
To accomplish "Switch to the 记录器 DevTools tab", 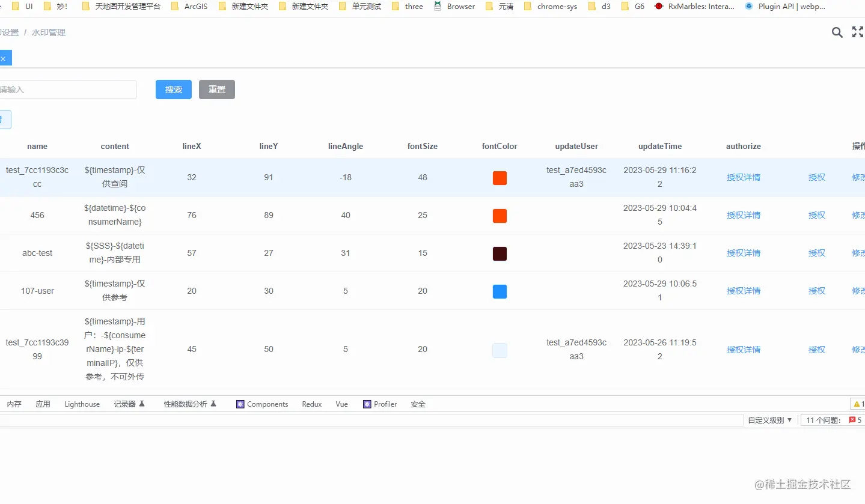I will pyautogui.click(x=130, y=404).
